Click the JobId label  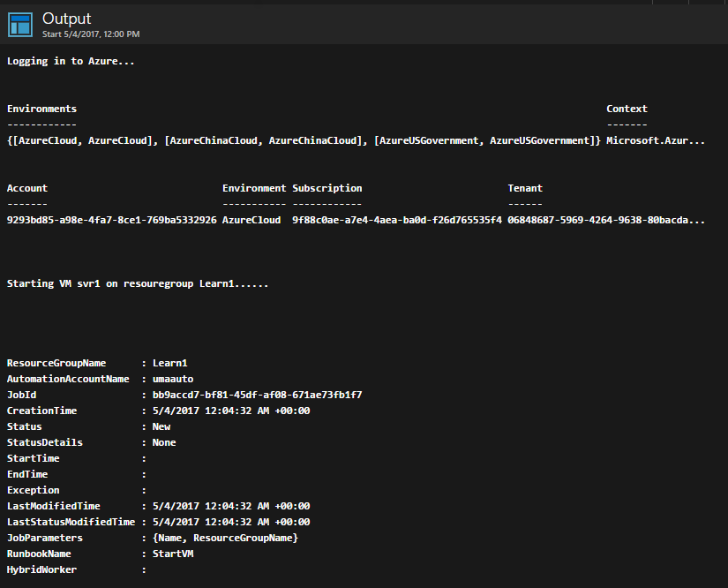21,395
